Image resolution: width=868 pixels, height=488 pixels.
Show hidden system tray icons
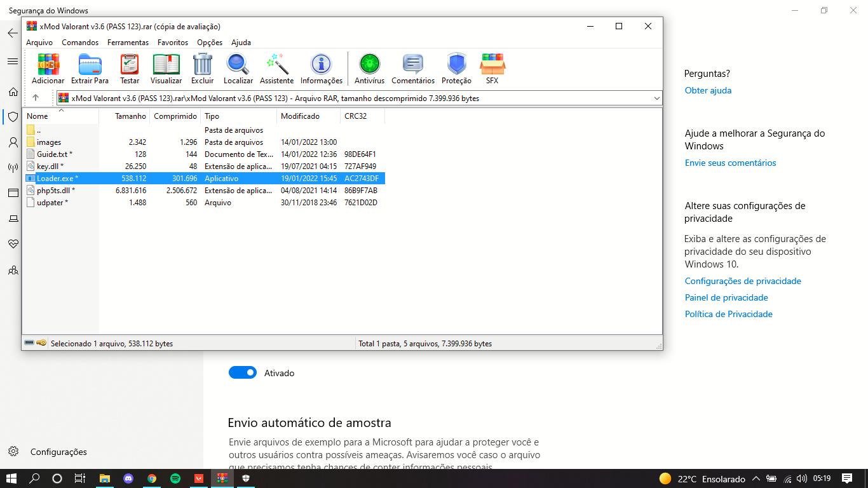[756, 478]
